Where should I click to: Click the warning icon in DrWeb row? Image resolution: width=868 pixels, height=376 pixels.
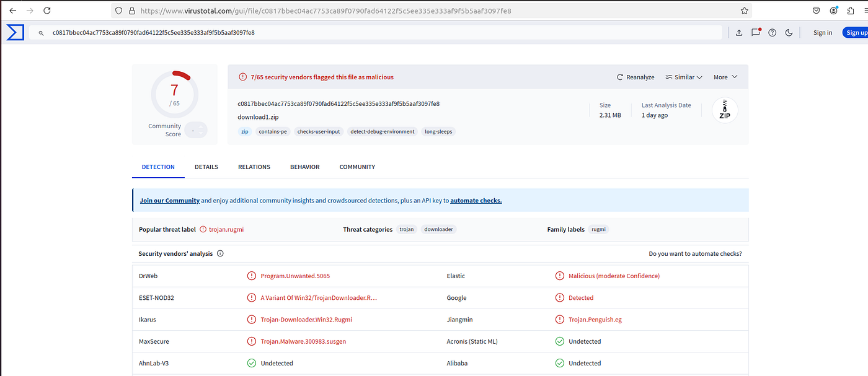point(251,276)
